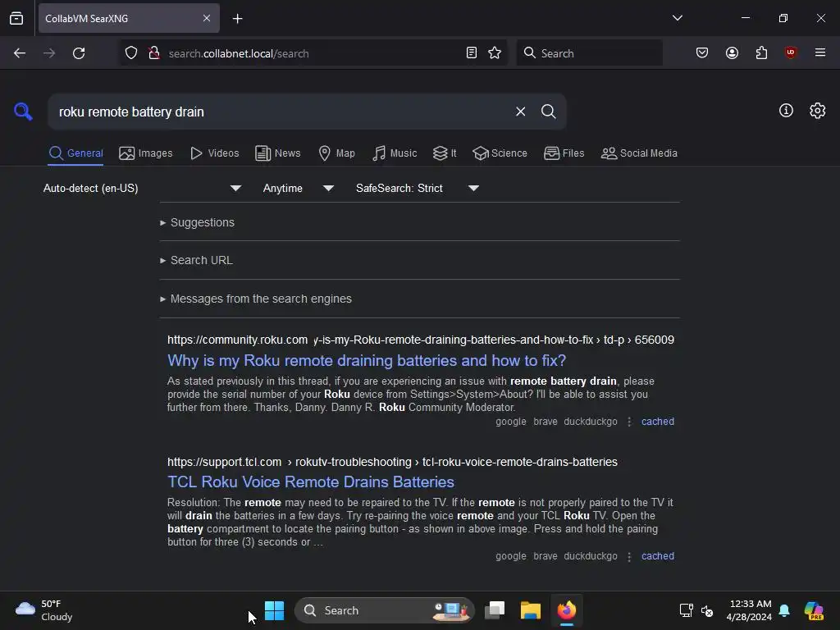
Task: Open the Anytime time range dropdown
Action: coord(298,188)
